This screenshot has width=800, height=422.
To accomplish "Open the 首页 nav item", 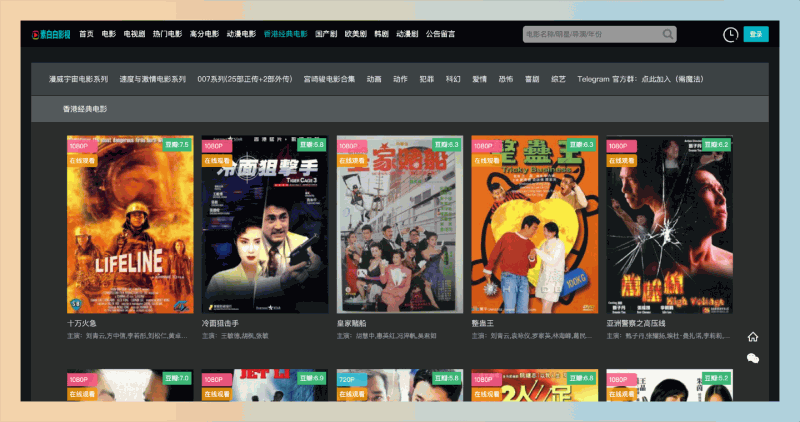I will (x=86, y=34).
